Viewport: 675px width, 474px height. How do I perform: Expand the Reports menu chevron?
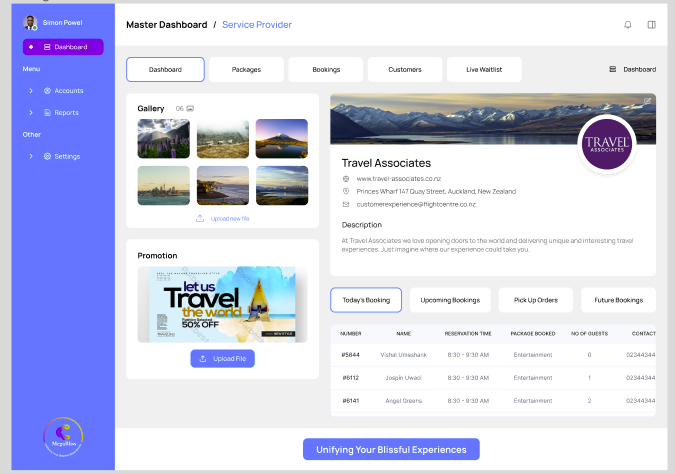tap(31, 113)
